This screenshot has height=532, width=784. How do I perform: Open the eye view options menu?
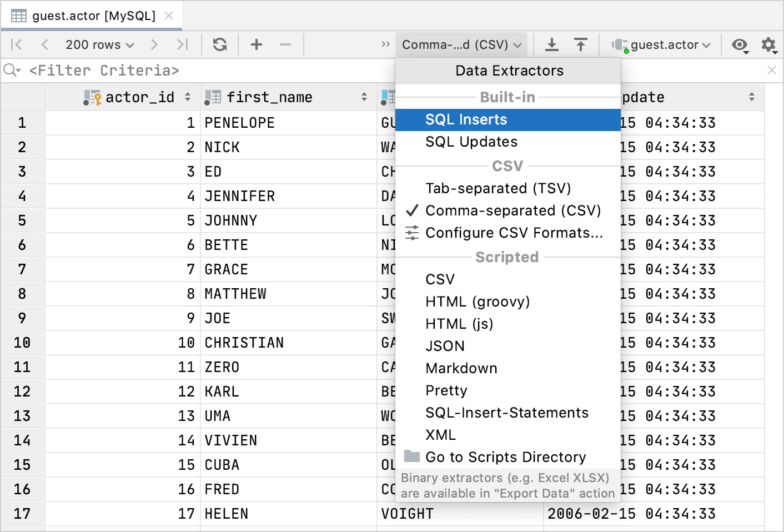(x=740, y=44)
